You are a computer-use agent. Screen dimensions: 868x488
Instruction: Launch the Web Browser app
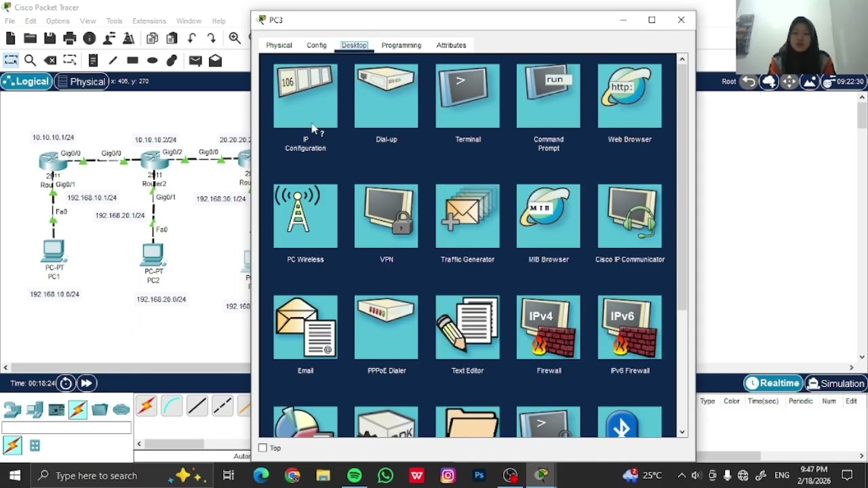pyautogui.click(x=629, y=96)
